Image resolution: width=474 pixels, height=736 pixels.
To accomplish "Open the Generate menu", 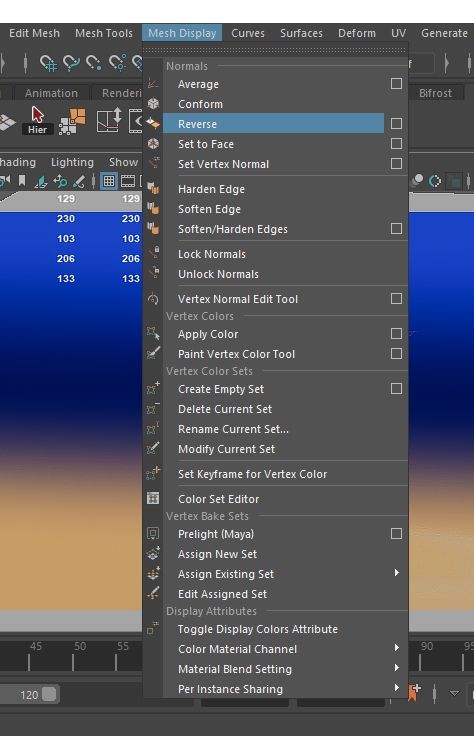I will (x=444, y=33).
